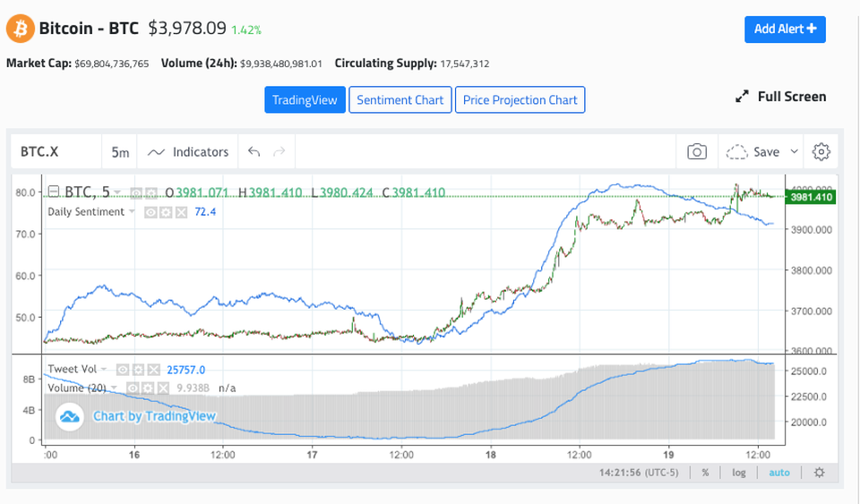
Task: Toggle log scale mode
Action: pos(739,473)
